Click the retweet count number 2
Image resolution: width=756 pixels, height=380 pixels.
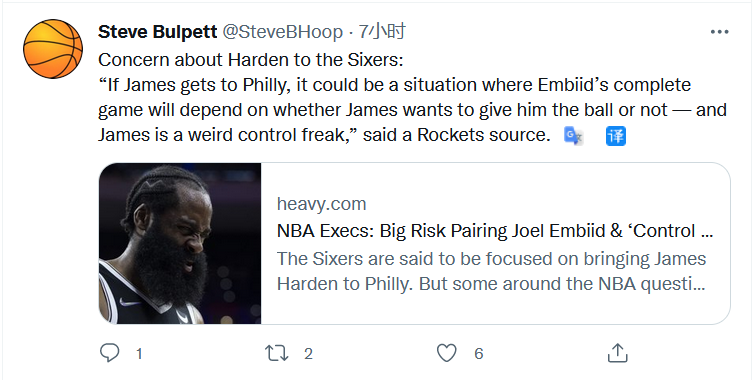tap(309, 354)
